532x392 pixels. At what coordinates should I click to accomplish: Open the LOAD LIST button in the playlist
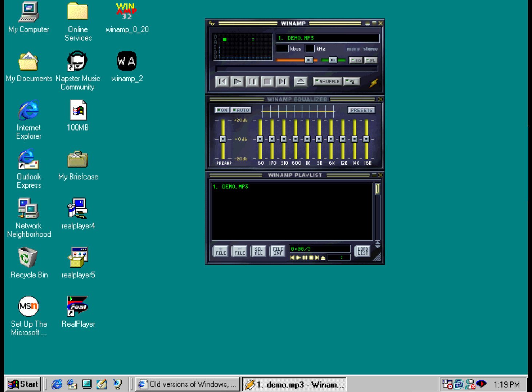tap(362, 251)
